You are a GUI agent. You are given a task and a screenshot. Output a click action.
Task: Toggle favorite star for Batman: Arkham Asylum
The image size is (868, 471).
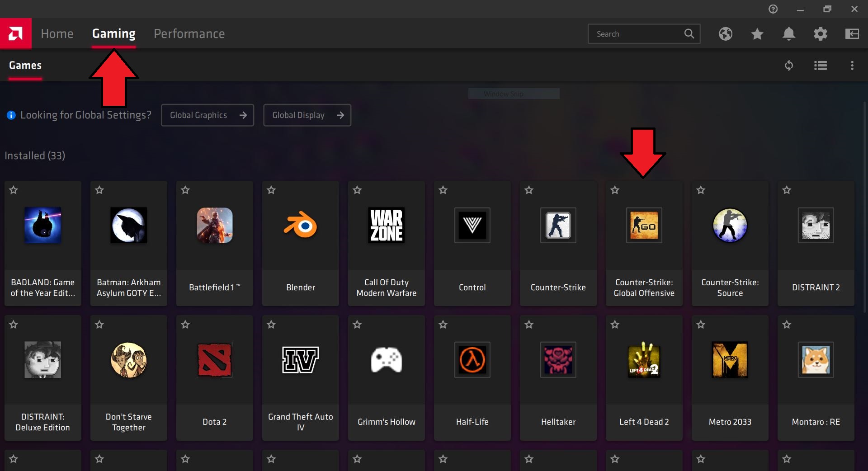[99, 190]
